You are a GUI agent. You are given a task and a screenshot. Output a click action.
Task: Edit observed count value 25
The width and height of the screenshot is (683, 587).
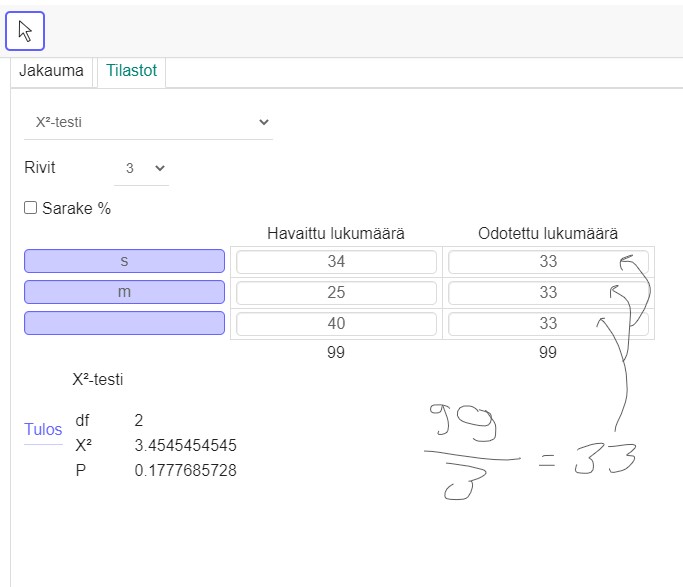336,293
